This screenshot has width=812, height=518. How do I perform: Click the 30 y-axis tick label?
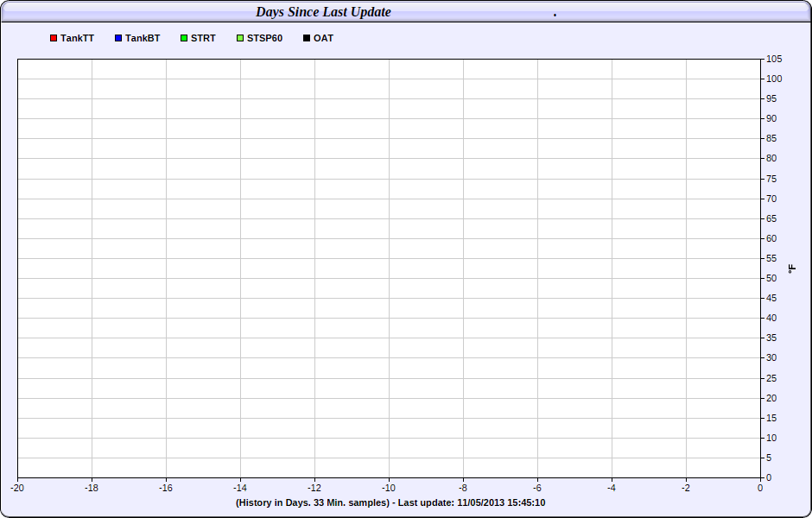coord(771,357)
